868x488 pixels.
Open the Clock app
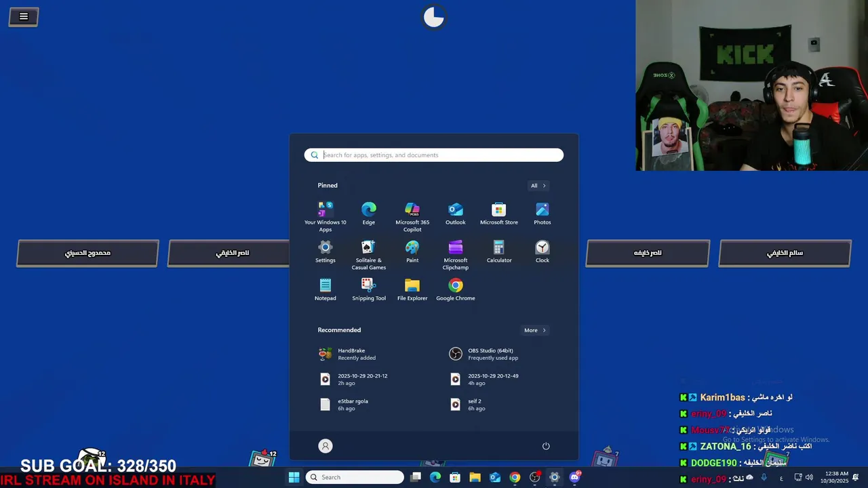tap(542, 251)
